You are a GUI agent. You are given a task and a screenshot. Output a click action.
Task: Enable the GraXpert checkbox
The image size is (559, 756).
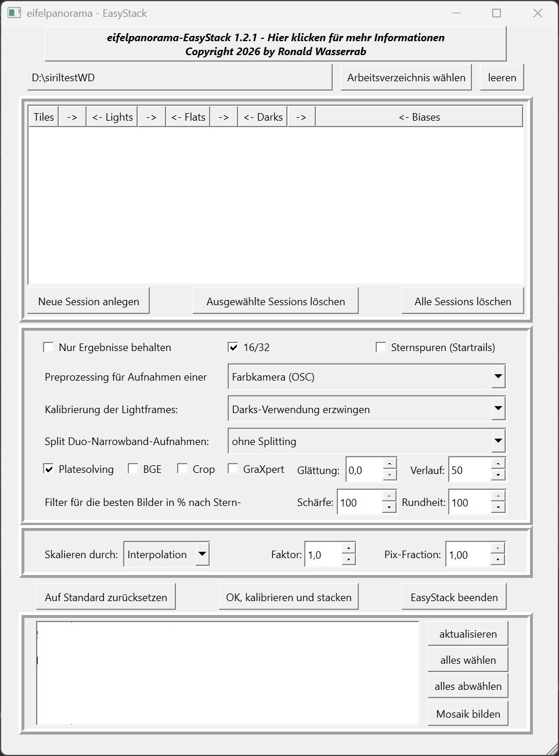(233, 469)
